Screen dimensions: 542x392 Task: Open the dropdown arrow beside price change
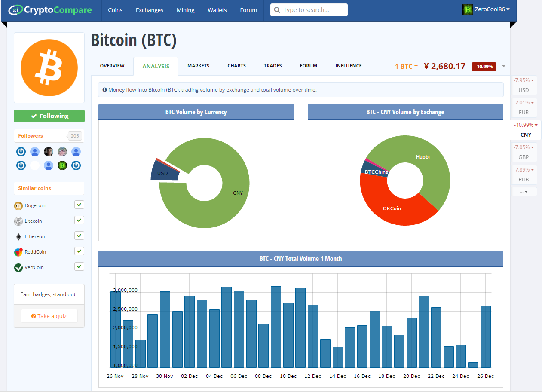click(504, 66)
